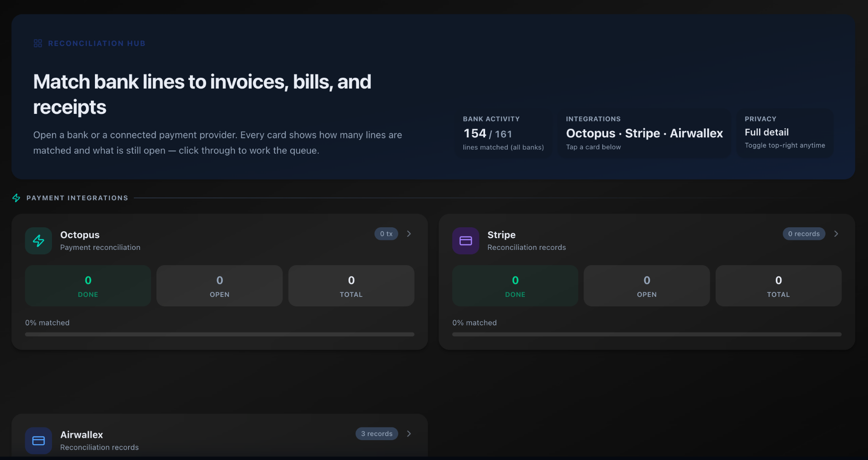Click the Stripe matched progress bar
Screen dimensions: 868x460
click(647, 334)
